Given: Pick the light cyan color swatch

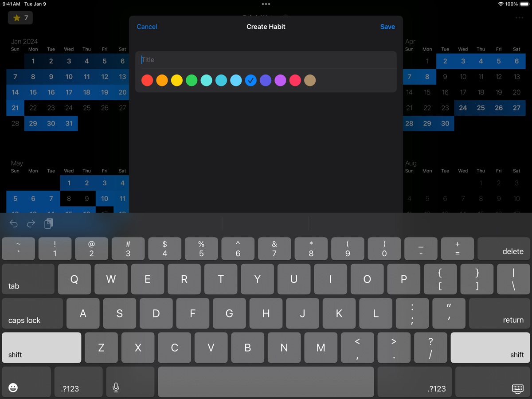Looking at the screenshot, I should pos(236,80).
